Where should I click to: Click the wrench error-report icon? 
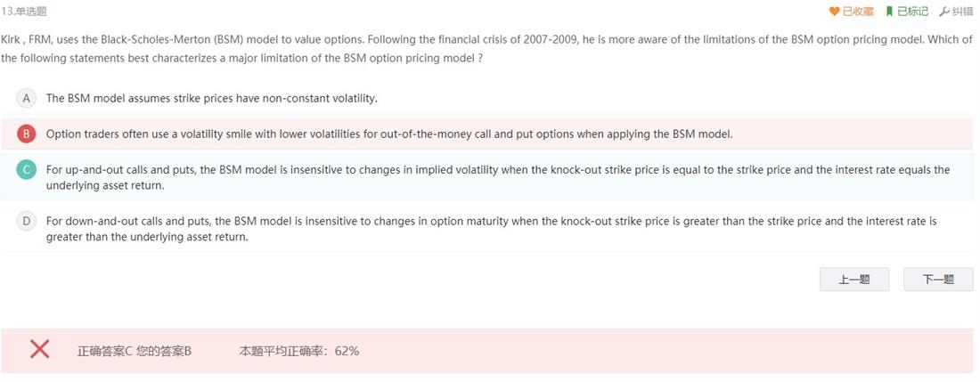944,12
